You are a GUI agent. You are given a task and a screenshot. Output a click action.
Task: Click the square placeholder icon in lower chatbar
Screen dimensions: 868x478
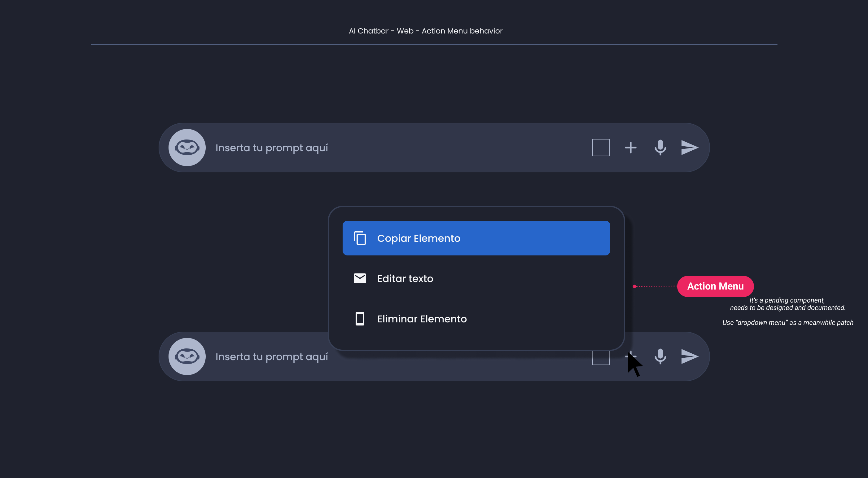tap(601, 358)
